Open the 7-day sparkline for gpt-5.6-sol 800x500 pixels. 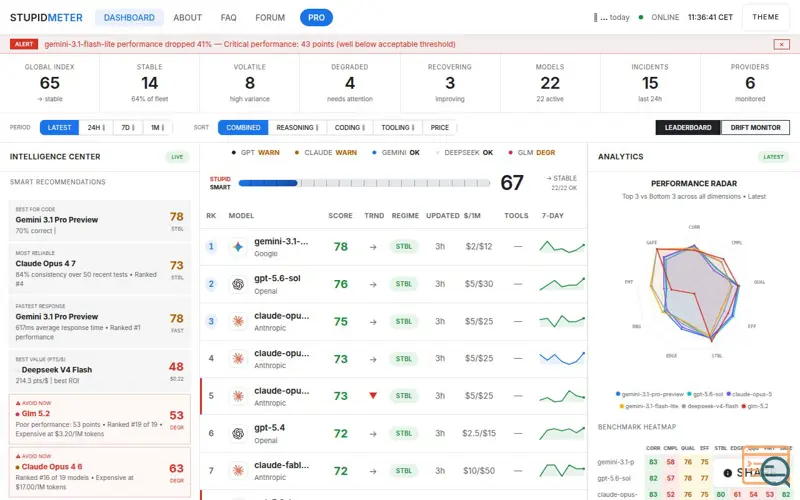click(x=562, y=284)
